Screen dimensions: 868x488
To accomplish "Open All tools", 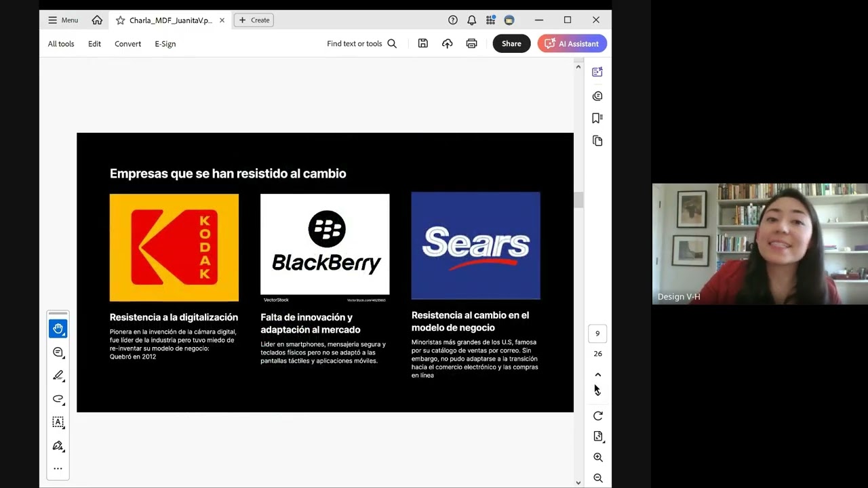I will tap(61, 43).
